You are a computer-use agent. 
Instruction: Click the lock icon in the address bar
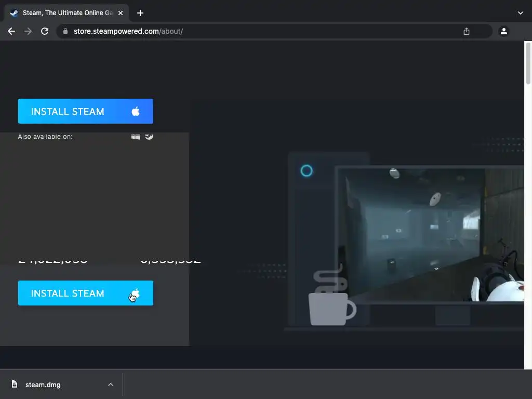(65, 31)
